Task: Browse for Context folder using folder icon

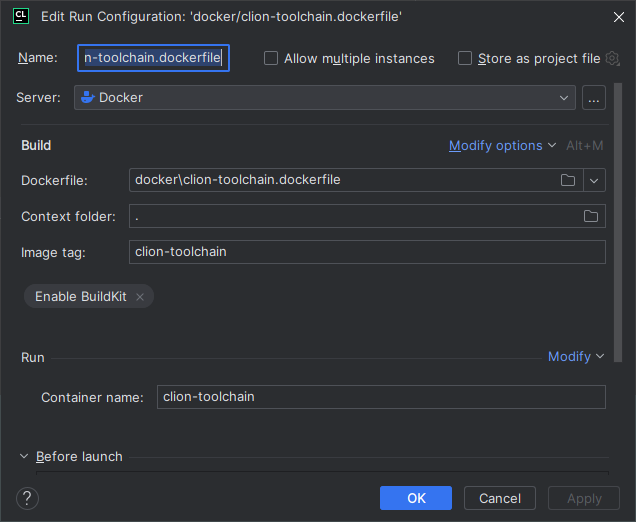Action: [591, 216]
